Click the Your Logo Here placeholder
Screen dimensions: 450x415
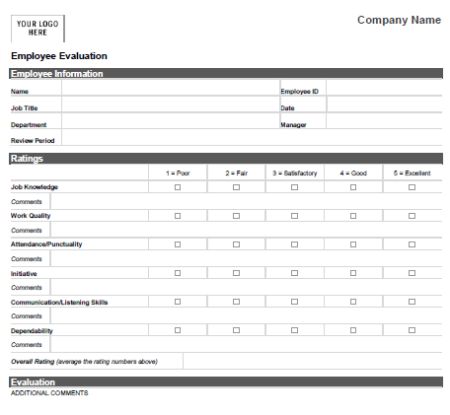(x=38, y=28)
